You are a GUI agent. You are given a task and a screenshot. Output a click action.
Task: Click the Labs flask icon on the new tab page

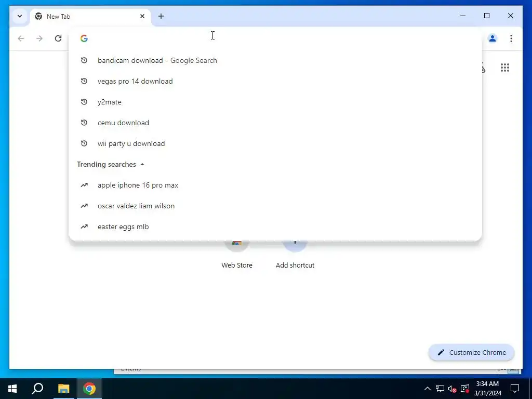(484, 68)
